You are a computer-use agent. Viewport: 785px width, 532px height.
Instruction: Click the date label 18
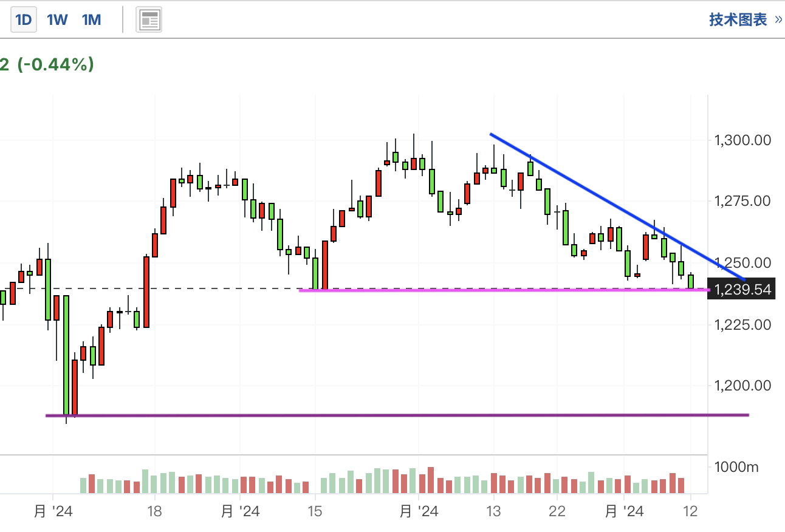(154, 511)
